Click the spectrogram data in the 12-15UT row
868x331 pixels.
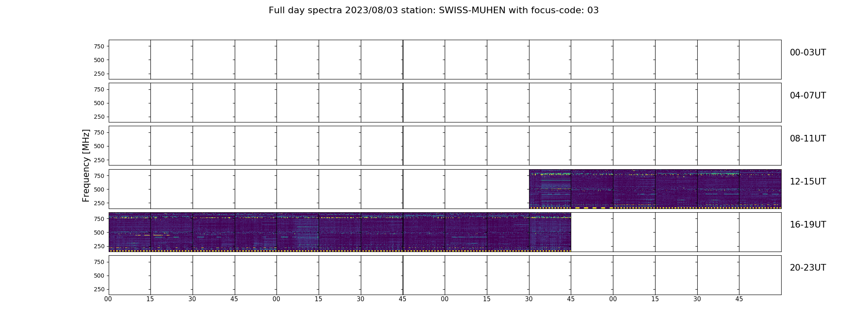pyautogui.click(x=655, y=189)
